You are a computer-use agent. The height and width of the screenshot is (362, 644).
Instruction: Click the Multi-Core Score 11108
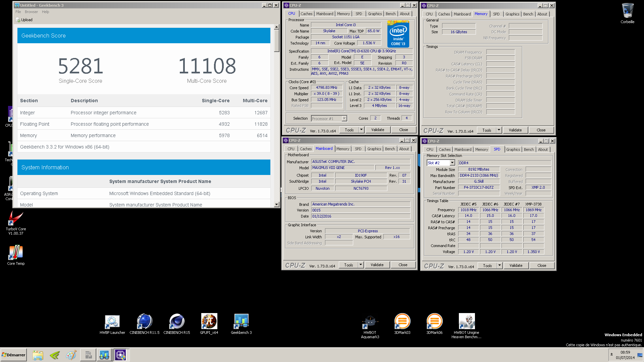pyautogui.click(x=207, y=66)
